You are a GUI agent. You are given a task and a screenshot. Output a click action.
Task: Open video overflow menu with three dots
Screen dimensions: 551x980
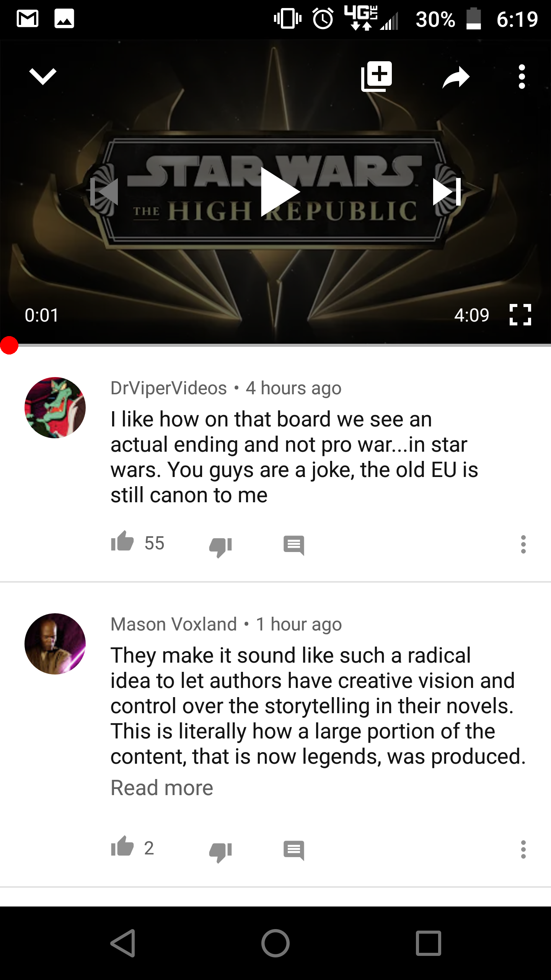pyautogui.click(x=522, y=77)
